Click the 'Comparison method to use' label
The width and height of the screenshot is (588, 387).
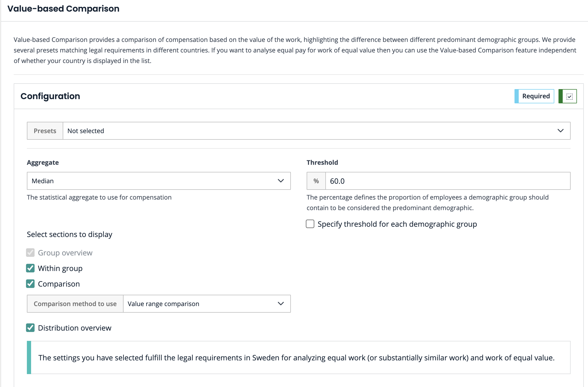75,304
